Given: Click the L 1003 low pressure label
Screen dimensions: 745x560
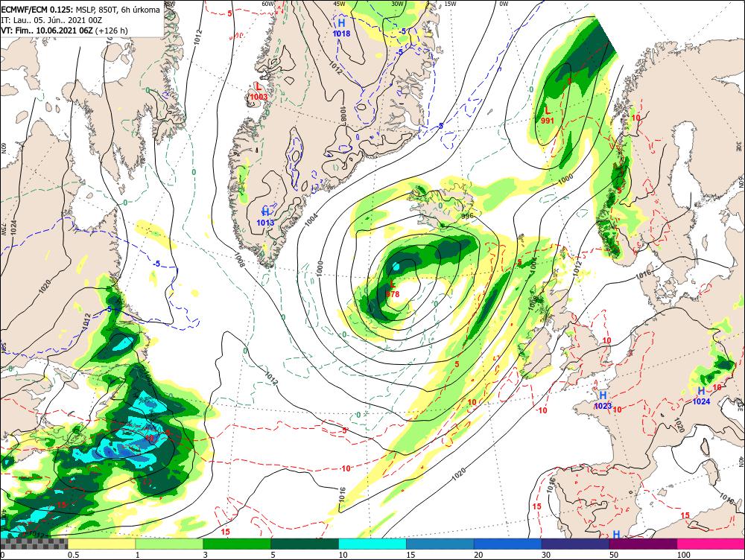Looking at the screenshot, I should coord(259,92).
